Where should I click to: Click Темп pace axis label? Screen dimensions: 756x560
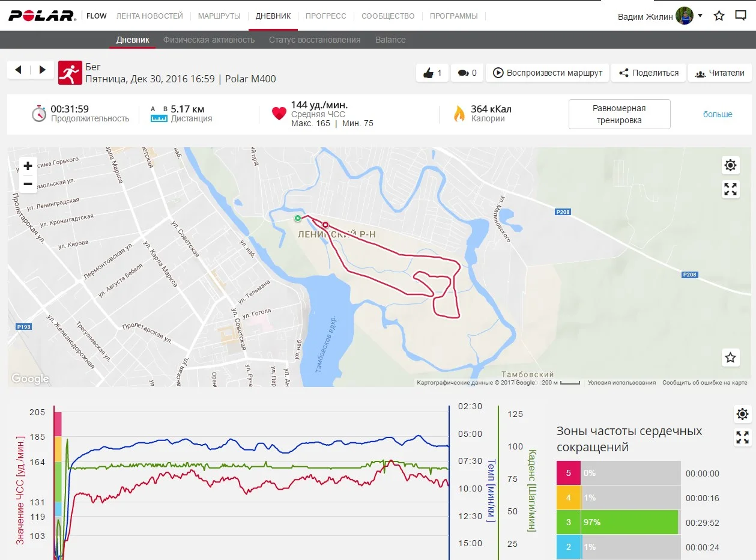(491, 491)
